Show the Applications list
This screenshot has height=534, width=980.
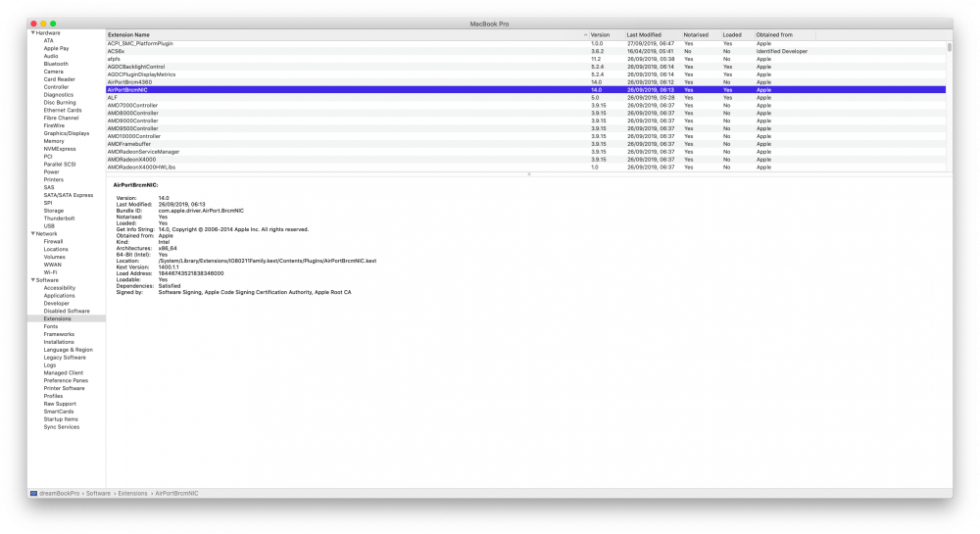59,296
